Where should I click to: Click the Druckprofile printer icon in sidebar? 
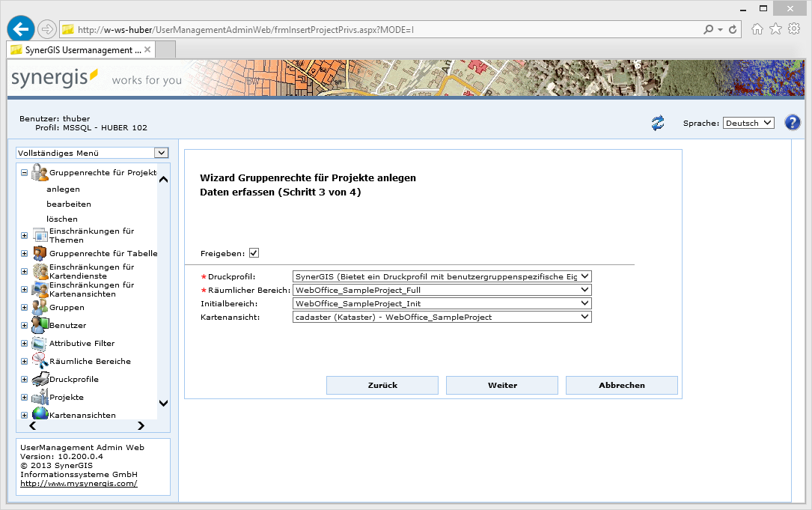pyautogui.click(x=40, y=380)
